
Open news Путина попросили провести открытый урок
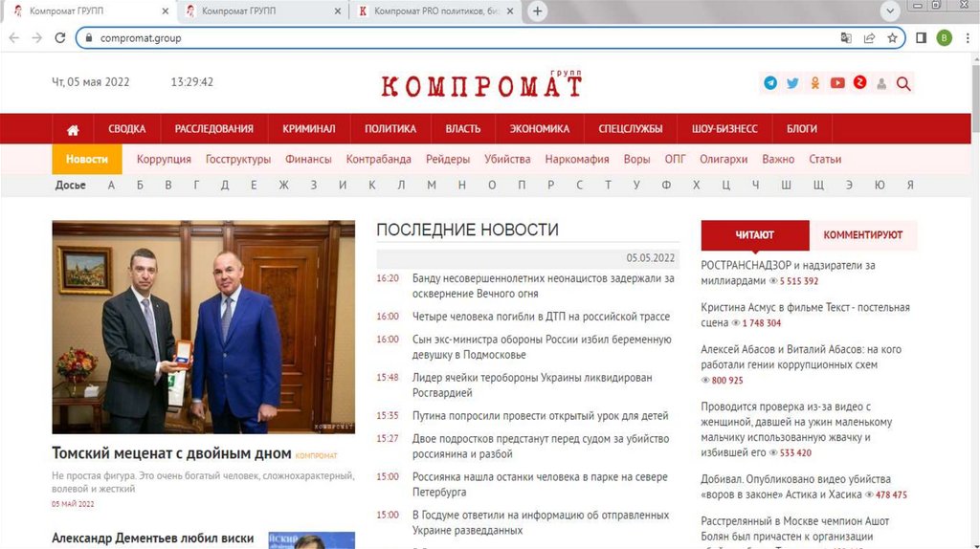[x=540, y=416]
